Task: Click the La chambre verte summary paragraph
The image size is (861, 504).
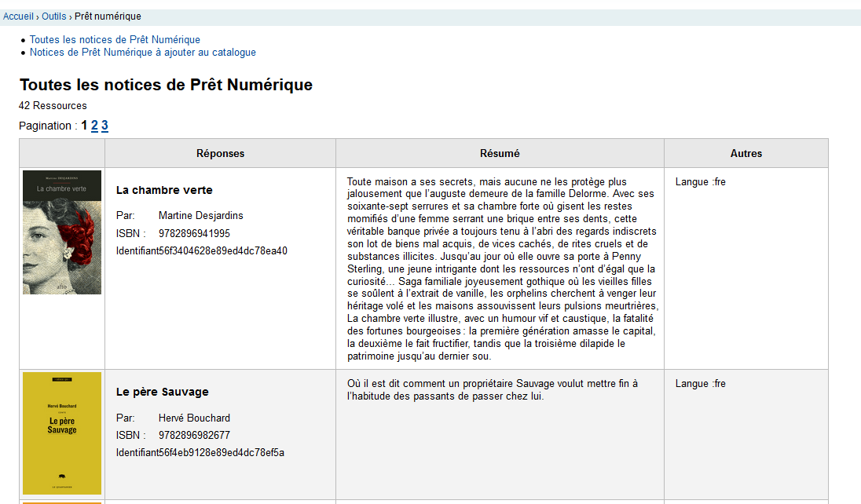Action: click(x=502, y=269)
